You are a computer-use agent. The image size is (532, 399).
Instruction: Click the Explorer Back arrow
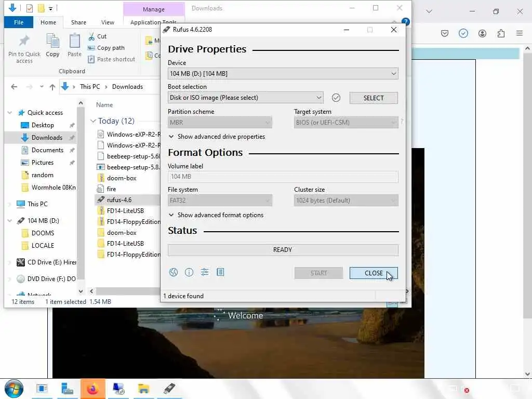click(x=14, y=87)
